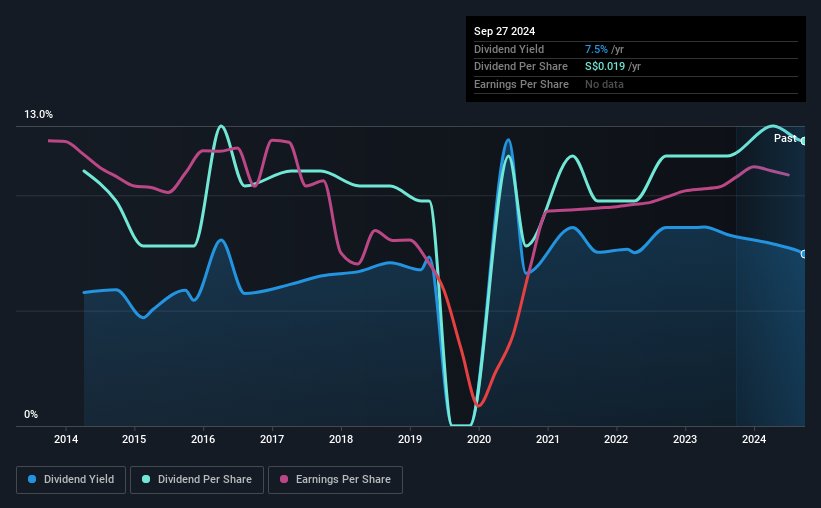Click the 2024 x-axis label
Image resolution: width=821 pixels, height=508 pixels.
click(754, 439)
